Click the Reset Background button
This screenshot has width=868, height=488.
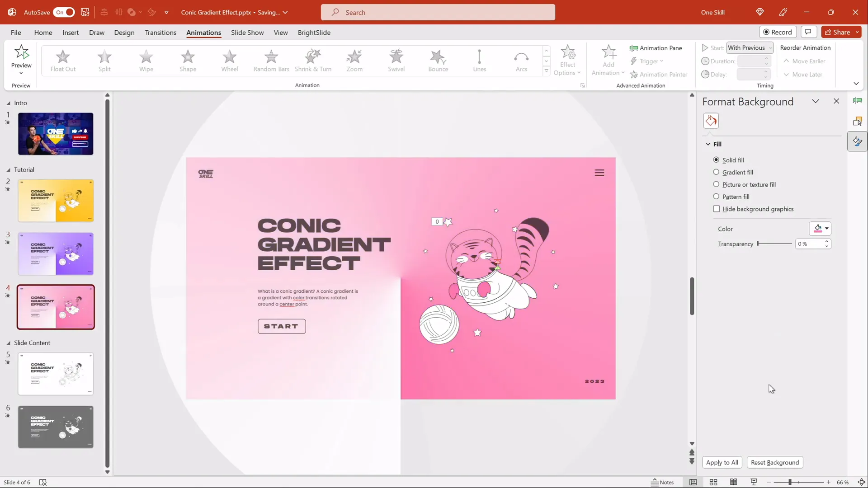point(775,462)
